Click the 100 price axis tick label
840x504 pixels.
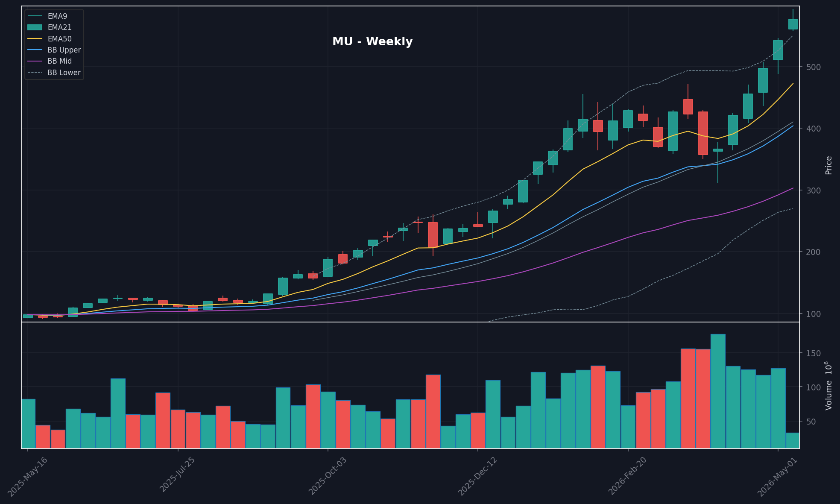pos(813,314)
